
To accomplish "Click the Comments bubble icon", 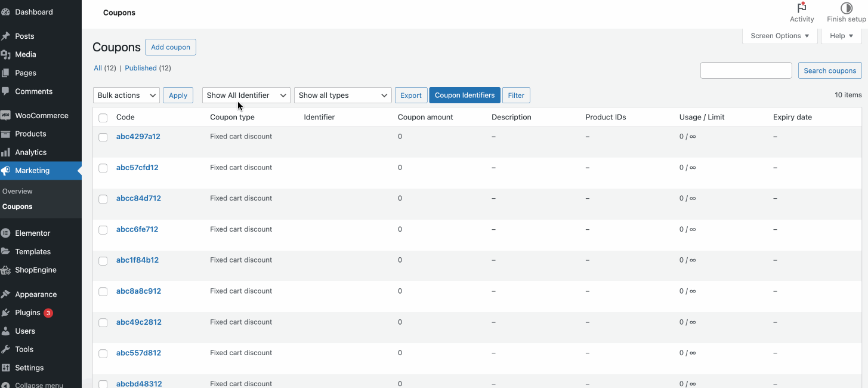I will coord(5,91).
